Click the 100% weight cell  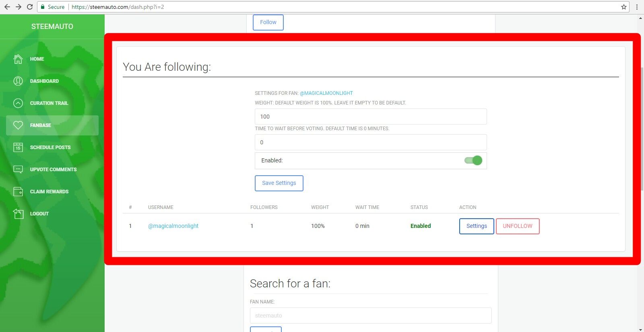tap(318, 226)
